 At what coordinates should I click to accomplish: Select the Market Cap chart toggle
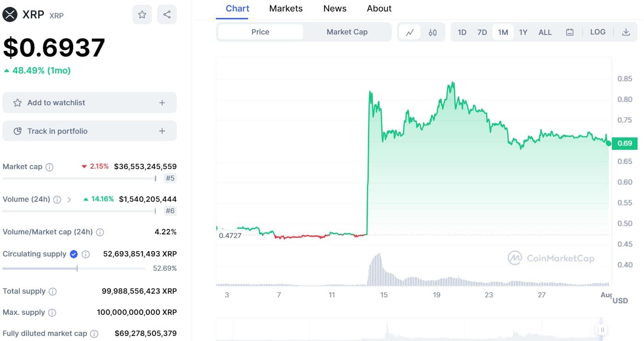click(347, 32)
